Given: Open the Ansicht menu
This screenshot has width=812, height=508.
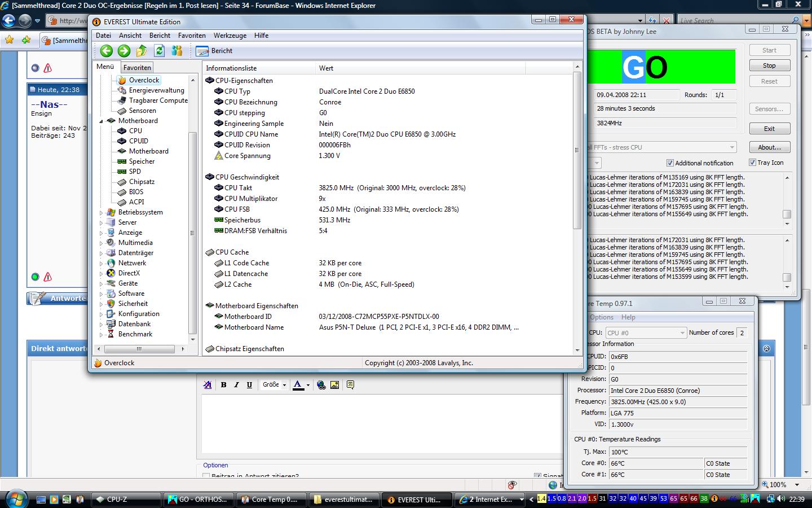Looking at the screenshot, I should point(130,36).
